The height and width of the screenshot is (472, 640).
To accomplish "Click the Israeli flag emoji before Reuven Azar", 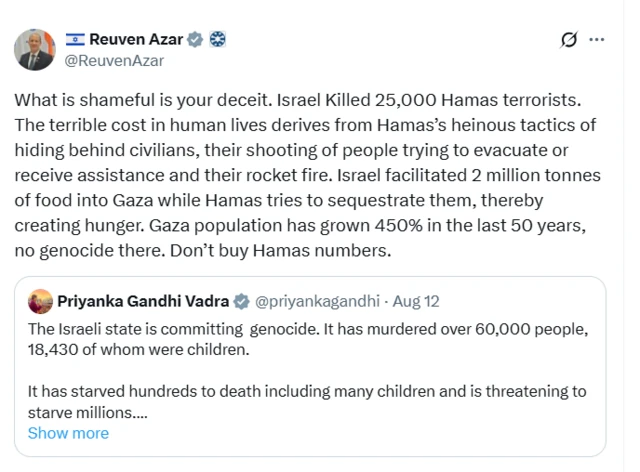I will tap(75, 40).
